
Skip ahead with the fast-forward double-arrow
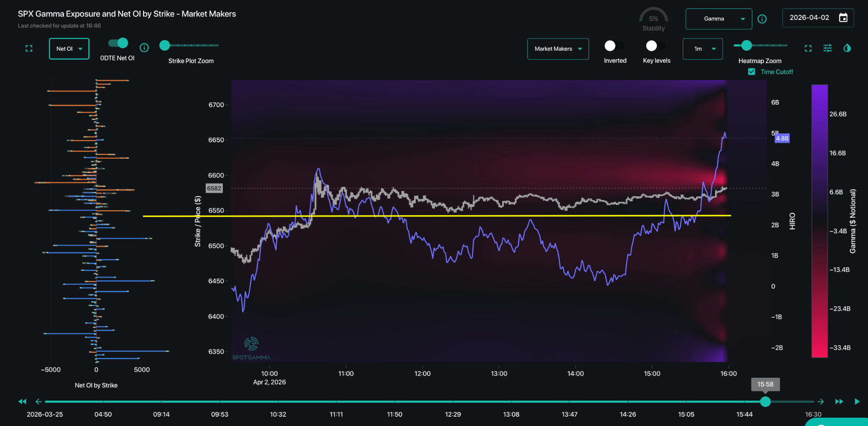point(839,401)
